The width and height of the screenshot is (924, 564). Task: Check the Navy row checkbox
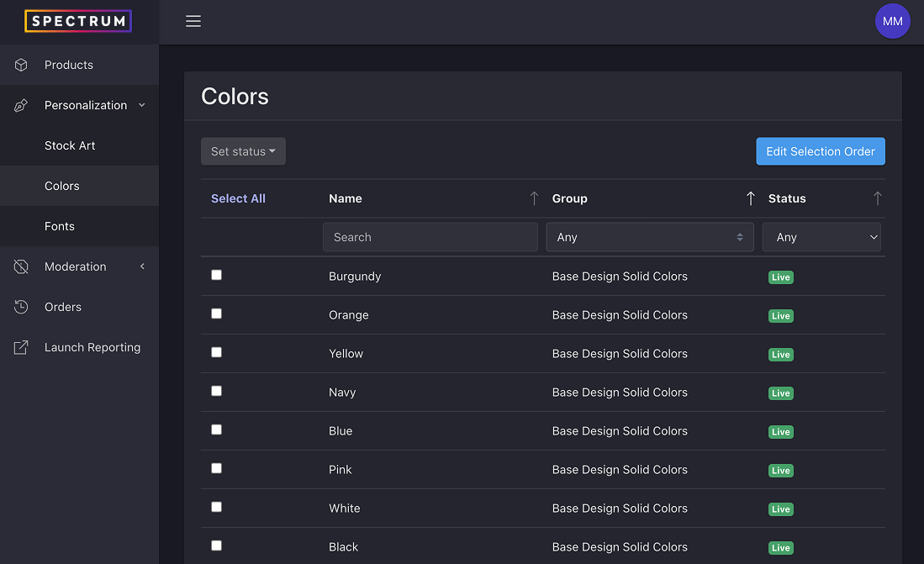tap(216, 392)
